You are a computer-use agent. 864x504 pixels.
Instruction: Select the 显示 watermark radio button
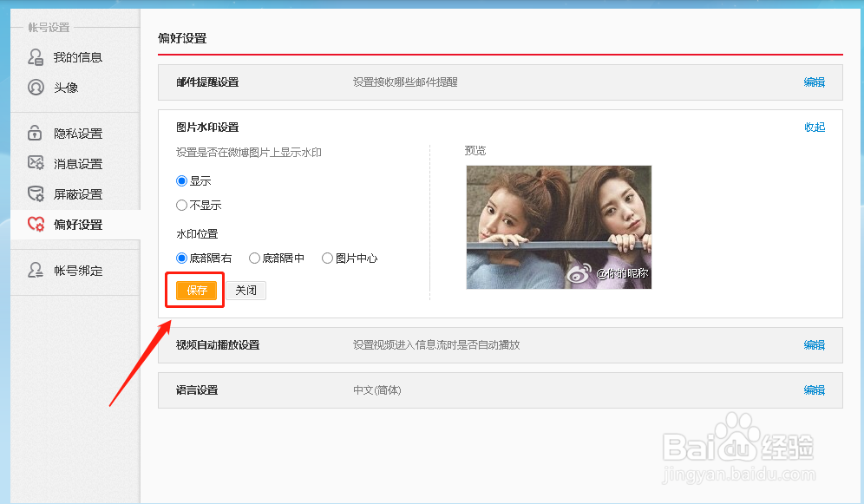(x=181, y=180)
